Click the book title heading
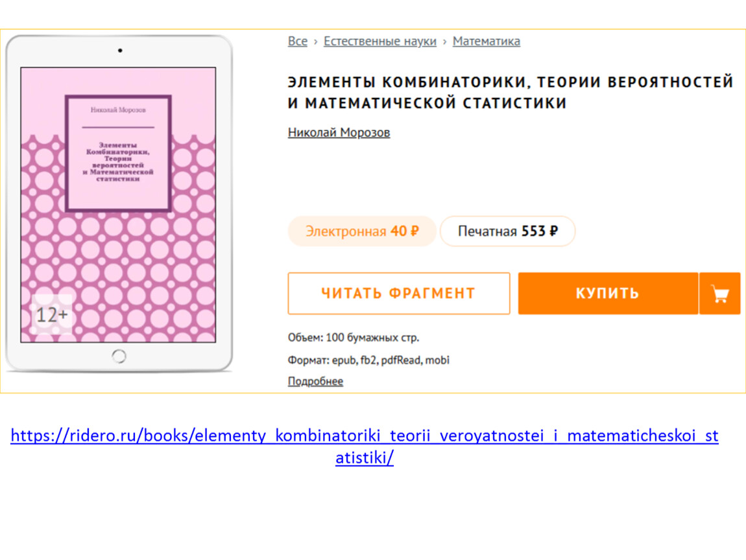The image size is (746, 560). [511, 92]
